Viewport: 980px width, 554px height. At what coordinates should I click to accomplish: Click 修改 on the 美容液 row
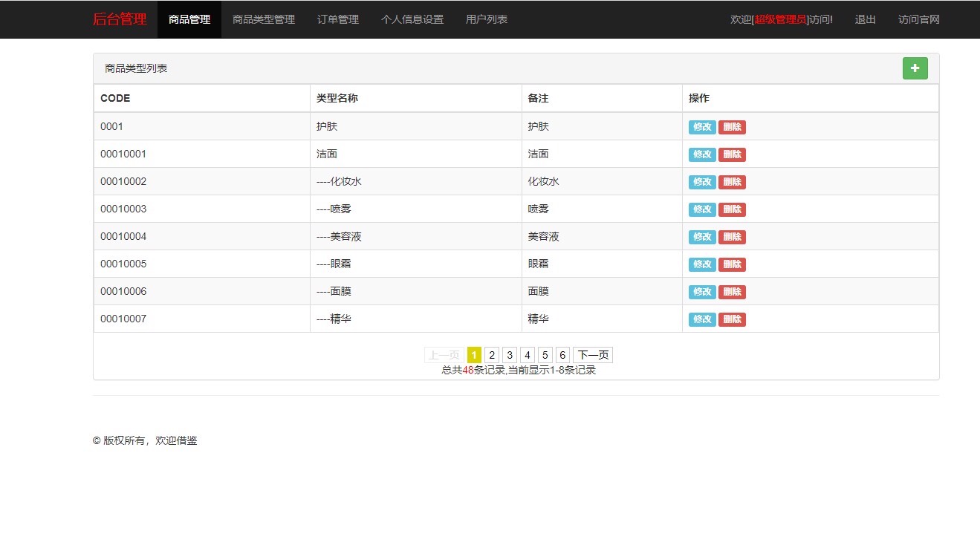[702, 237]
